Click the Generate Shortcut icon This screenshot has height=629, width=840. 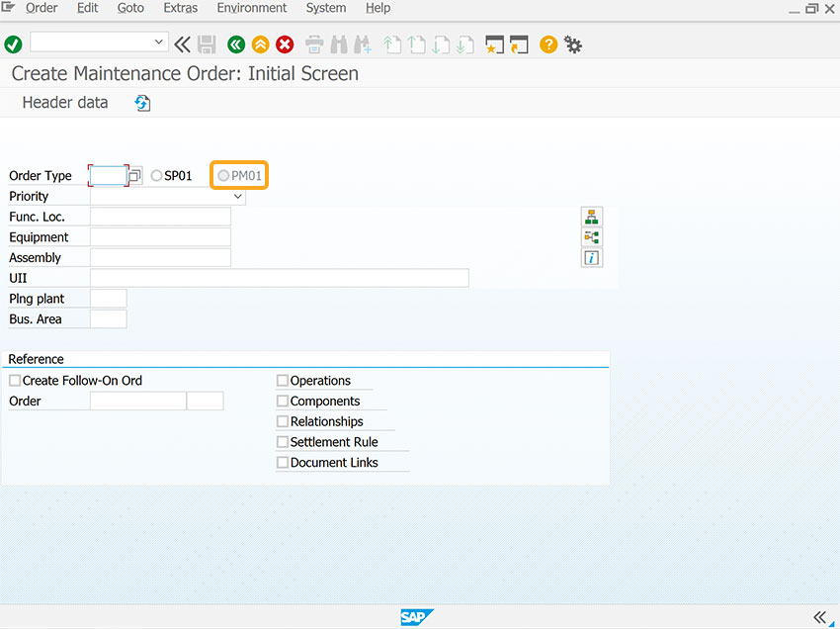tap(519, 45)
